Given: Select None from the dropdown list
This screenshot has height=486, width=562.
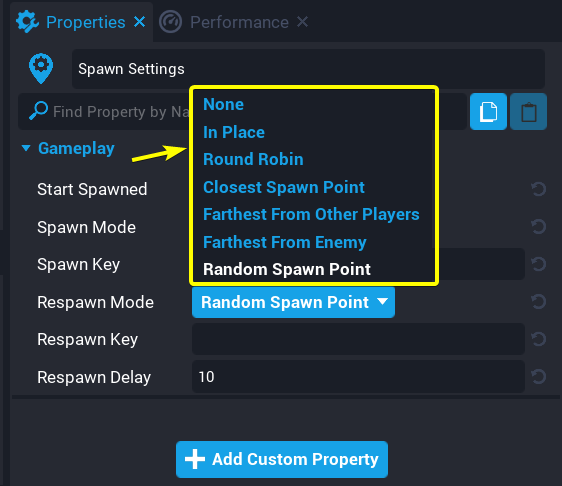Looking at the screenshot, I should [223, 104].
